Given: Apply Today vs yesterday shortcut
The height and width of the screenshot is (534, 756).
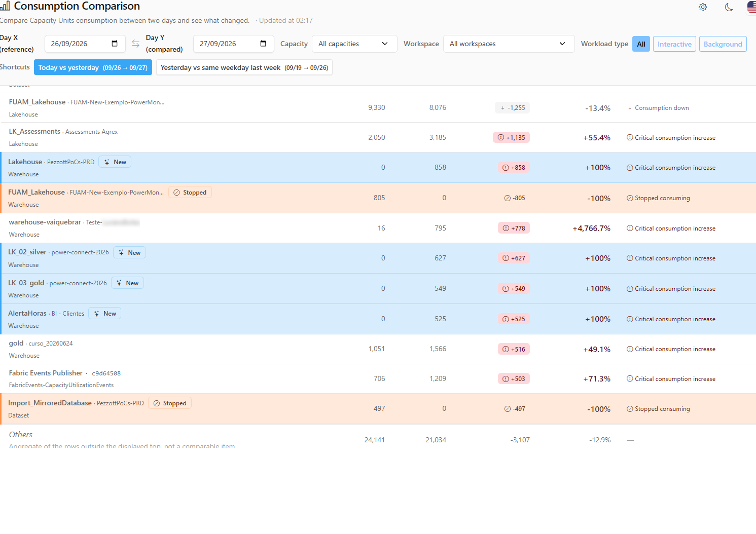Looking at the screenshot, I should (x=93, y=67).
